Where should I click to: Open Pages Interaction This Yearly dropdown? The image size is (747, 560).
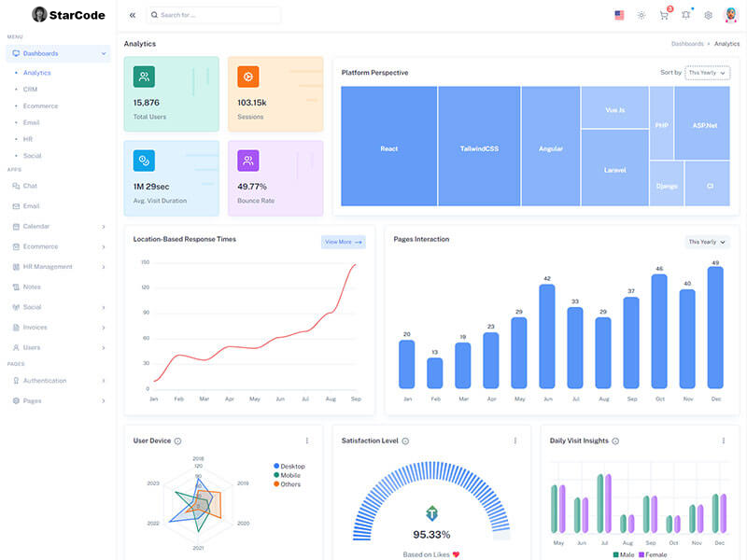pos(707,242)
